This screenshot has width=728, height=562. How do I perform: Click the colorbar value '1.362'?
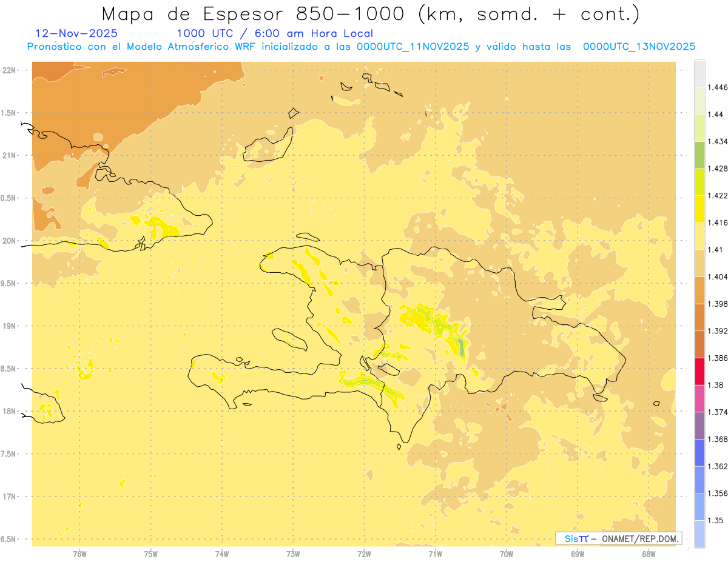pos(719,466)
